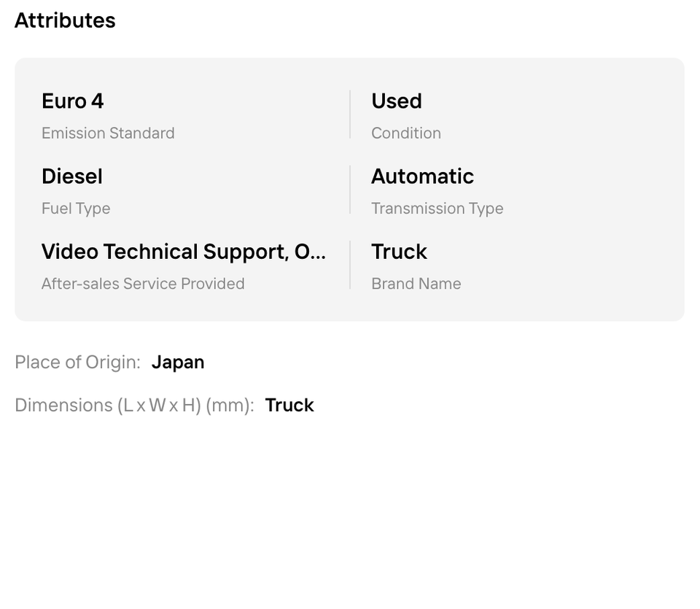The image size is (700, 609).
Task: Click the Fuel Type label
Action: coord(76,209)
